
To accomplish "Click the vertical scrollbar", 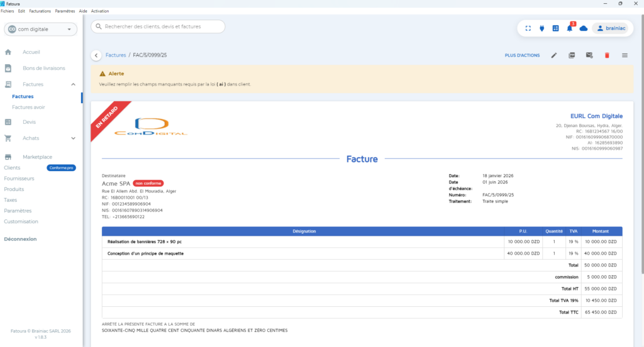I will pos(642,144).
